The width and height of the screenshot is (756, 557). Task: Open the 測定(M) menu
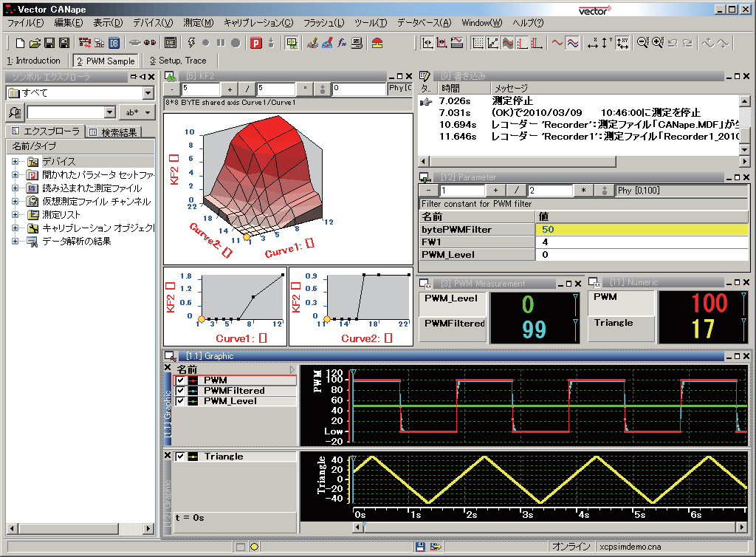pos(198,23)
